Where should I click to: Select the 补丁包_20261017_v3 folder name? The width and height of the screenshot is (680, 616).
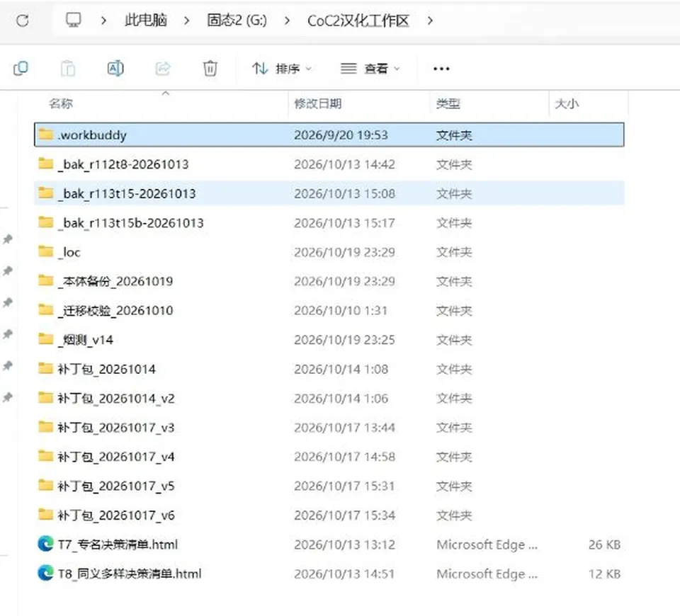pos(116,428)
